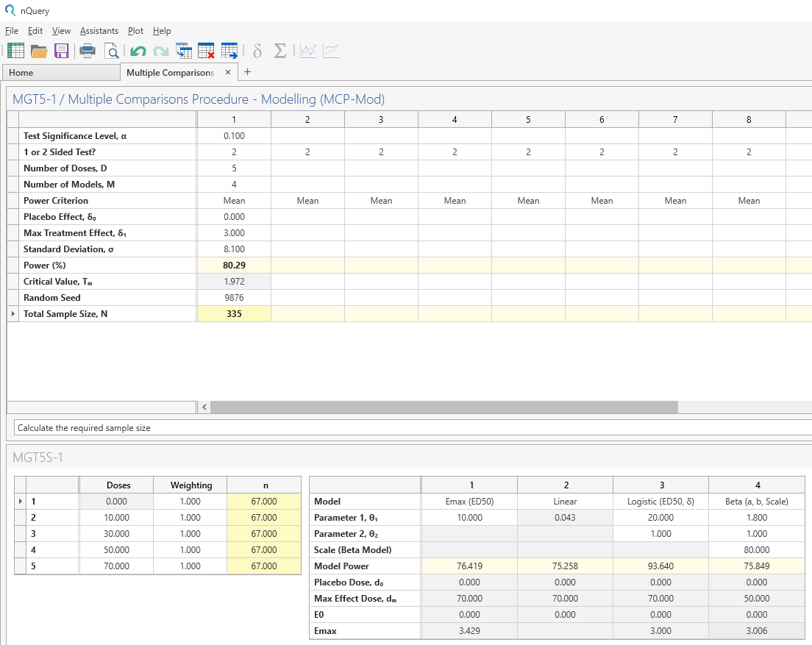Screen dimensions: 812x645
Task: Add a new tab with the plus button
Action: 247,72
